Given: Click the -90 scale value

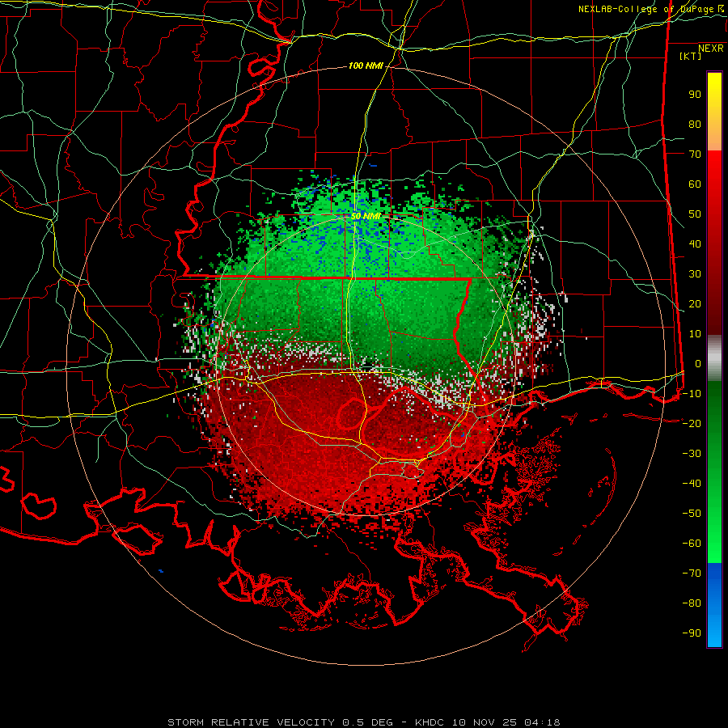Looking at the screenshot, I should pos(692,633).
